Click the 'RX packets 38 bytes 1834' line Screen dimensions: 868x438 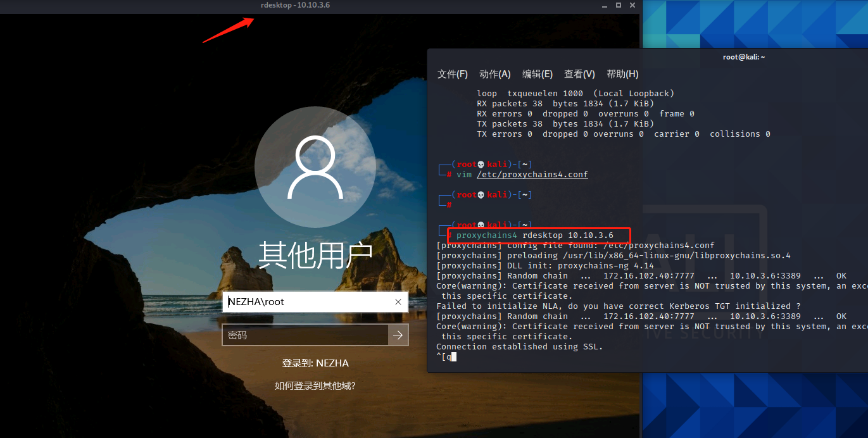[565, 103]
